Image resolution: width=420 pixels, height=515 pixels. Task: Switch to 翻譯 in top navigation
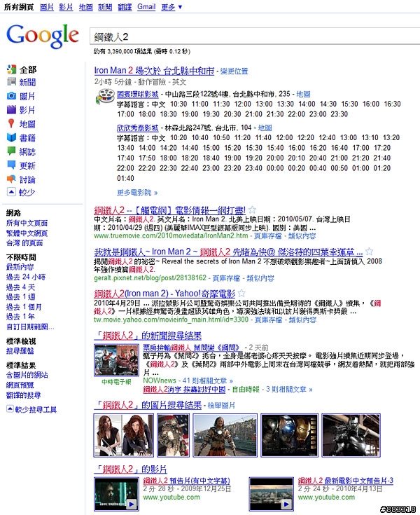[125, 7]
